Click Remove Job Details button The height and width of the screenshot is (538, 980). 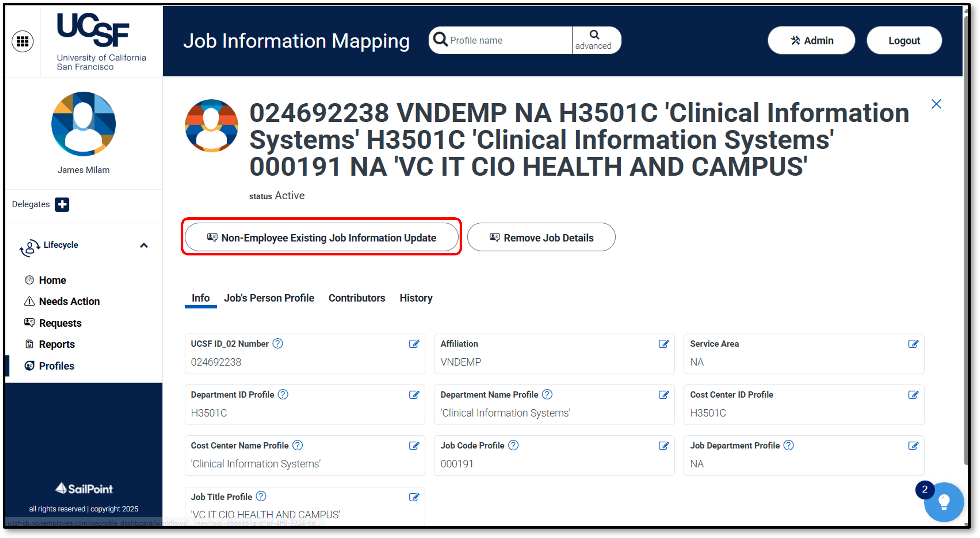(x=541, y=237)
